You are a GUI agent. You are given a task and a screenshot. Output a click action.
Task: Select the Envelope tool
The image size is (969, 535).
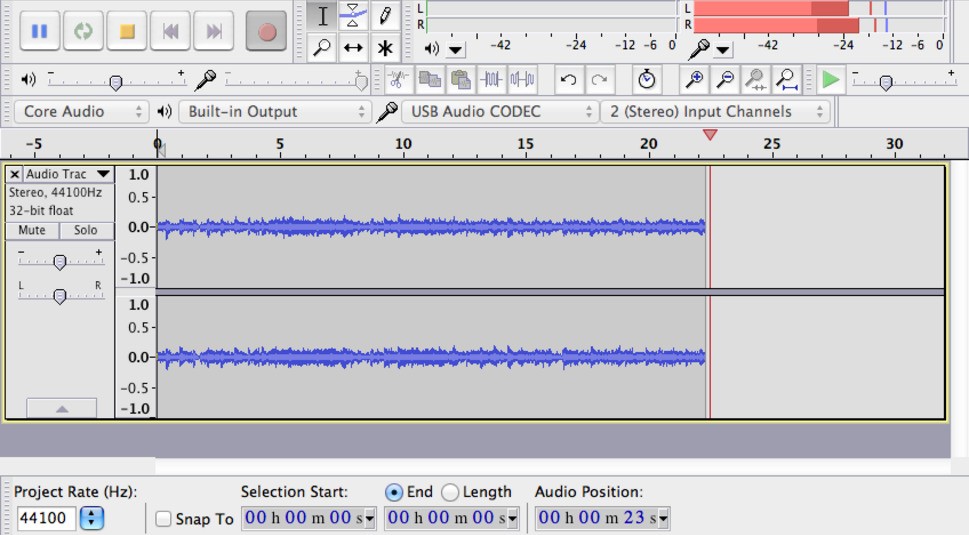[353, 15]
